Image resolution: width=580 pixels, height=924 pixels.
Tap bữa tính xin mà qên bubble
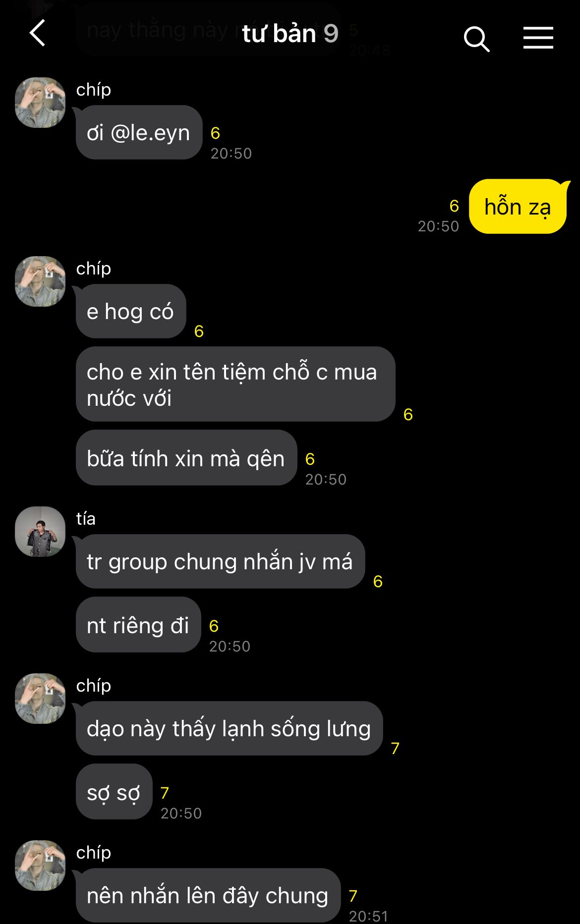[x=186, y=458]
